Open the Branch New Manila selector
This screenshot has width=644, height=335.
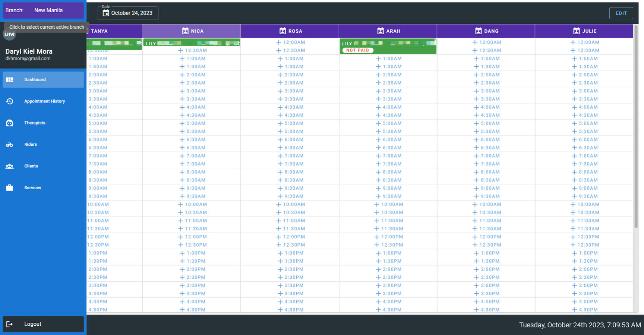coord(43,10)
